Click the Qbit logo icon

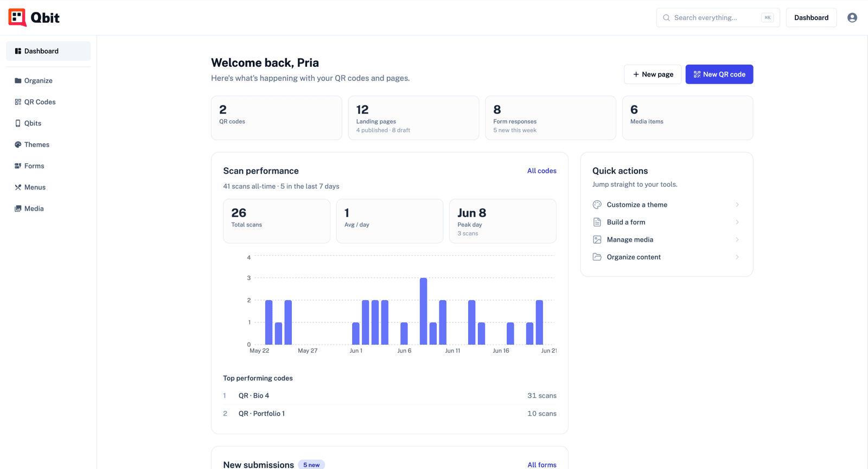[x=17, y=17]
